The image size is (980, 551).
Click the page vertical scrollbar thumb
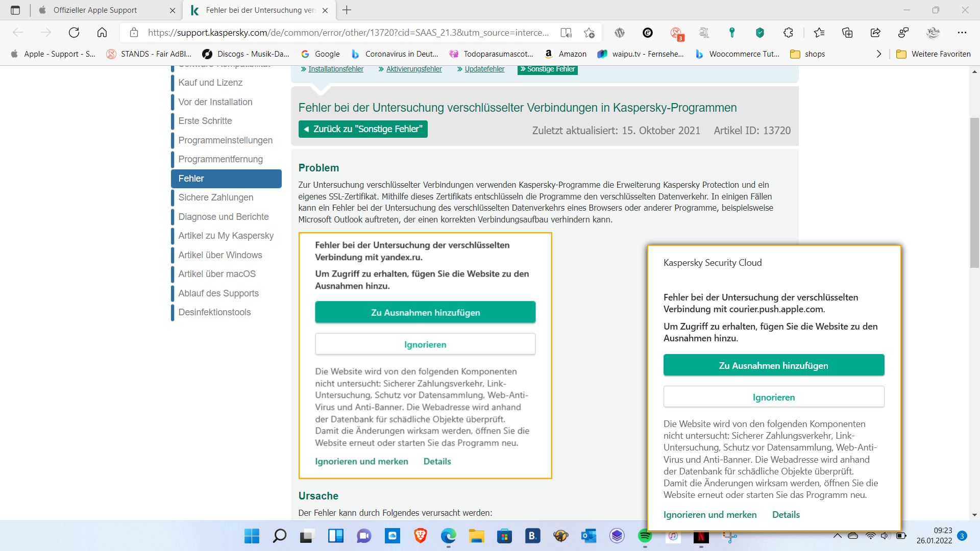pos(974,193)
